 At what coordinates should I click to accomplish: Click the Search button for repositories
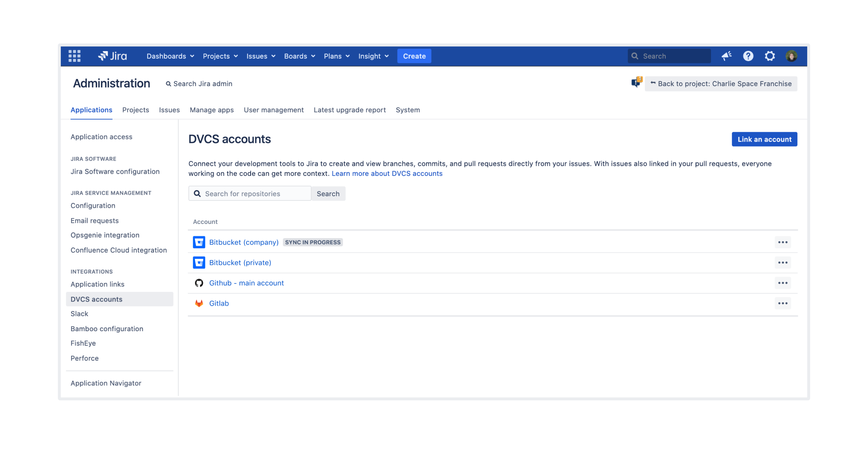(328, 194)
